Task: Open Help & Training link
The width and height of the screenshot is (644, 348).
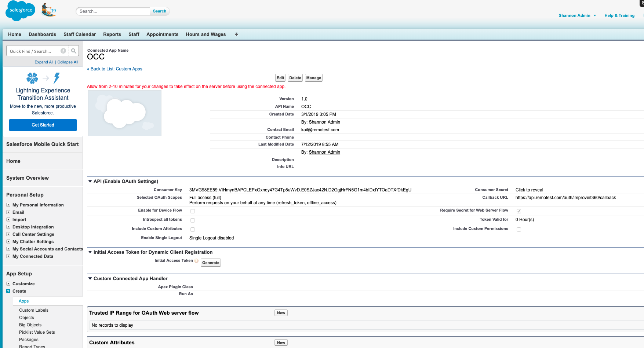Action: (x=619, y=15)
